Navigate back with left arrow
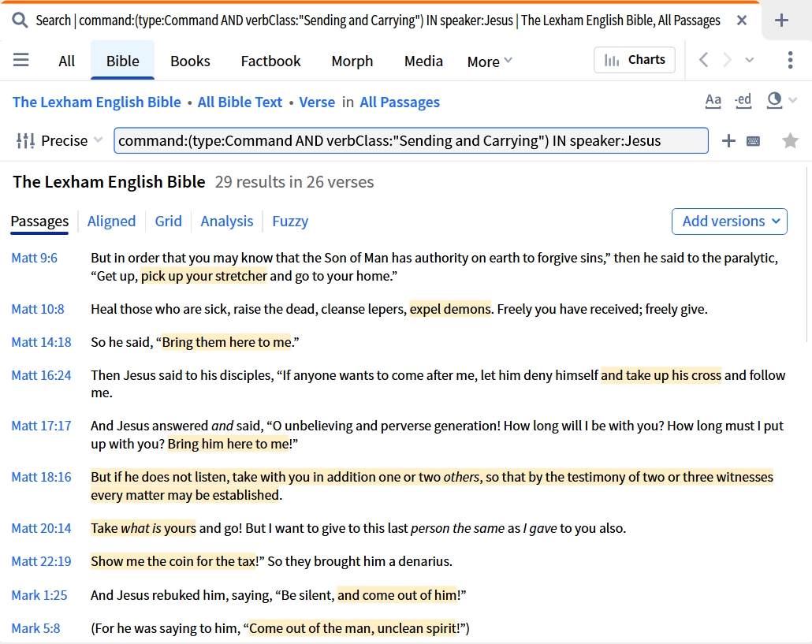 (x=703, y=60)
